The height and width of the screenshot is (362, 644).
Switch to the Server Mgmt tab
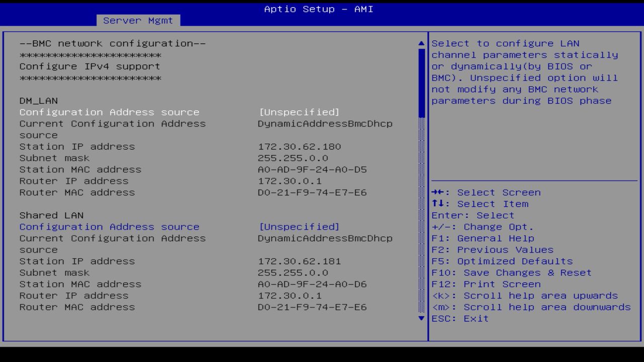tap(137, 20)
